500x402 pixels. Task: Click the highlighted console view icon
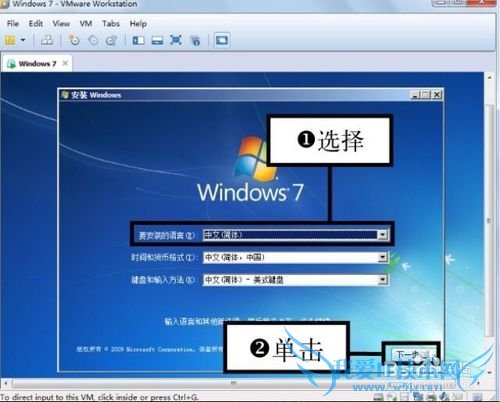[222, 40]
